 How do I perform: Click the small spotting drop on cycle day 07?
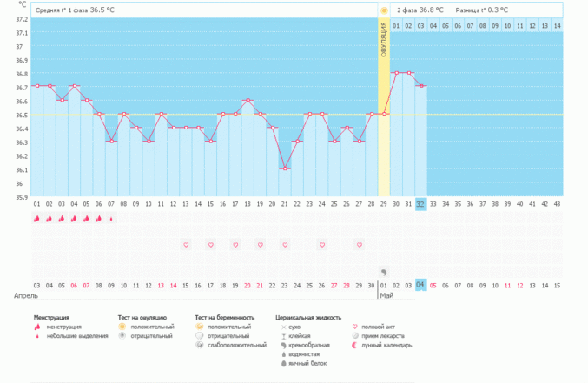point(111,219)
